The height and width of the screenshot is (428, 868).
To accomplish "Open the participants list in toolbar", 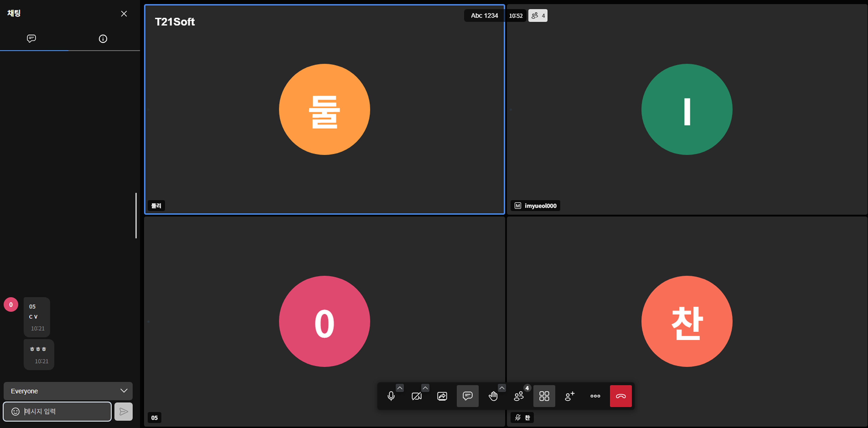I will [x=519, y=396].
